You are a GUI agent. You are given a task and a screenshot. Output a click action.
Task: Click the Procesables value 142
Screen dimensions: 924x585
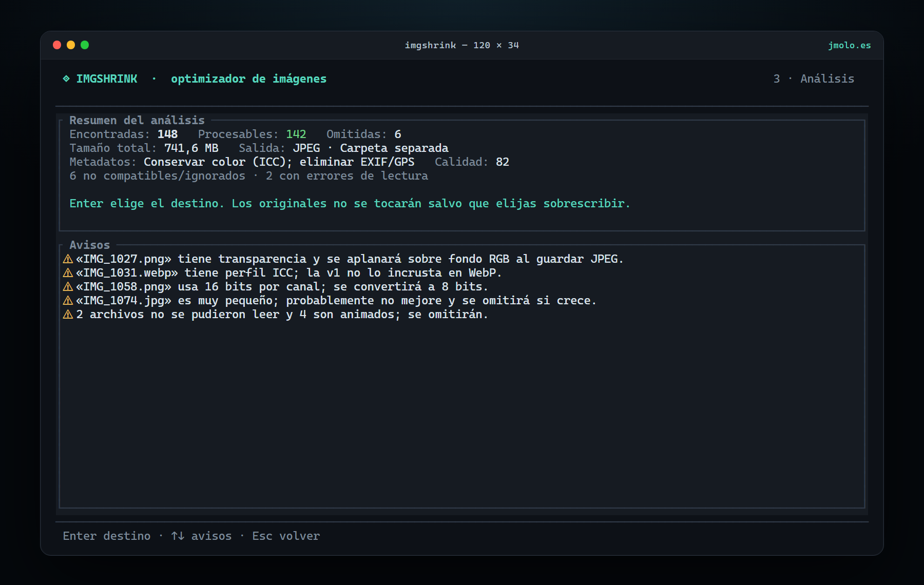(x=296, y=134)
